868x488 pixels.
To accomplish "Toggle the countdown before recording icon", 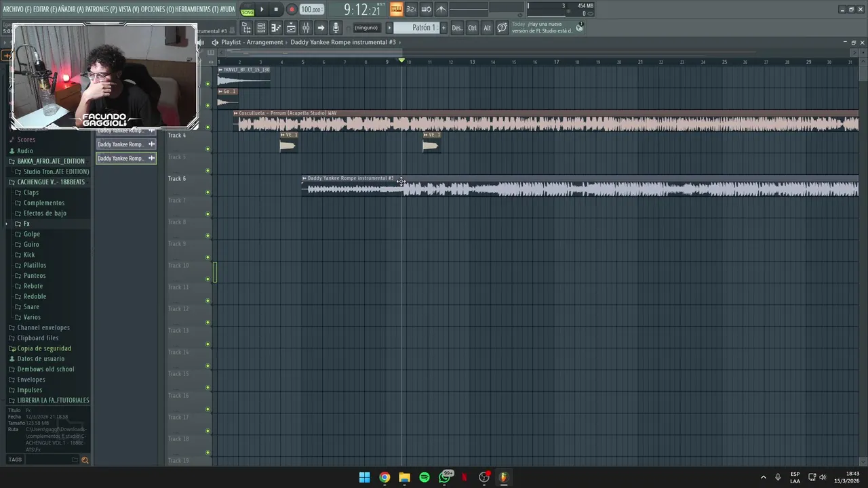I will [411, 9].
